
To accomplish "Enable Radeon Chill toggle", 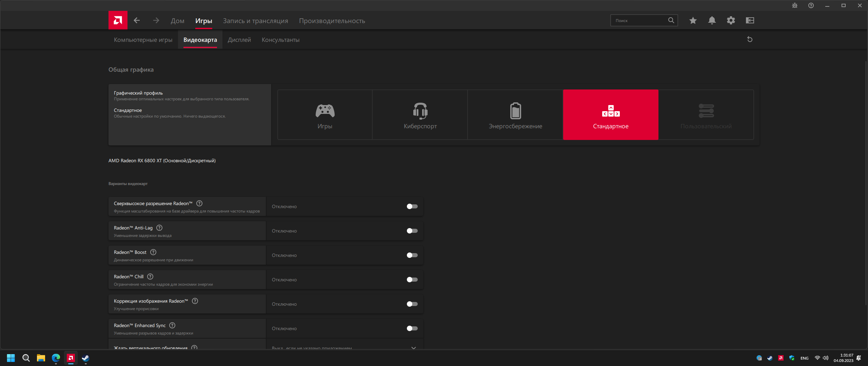I will [x=412, y=280].
